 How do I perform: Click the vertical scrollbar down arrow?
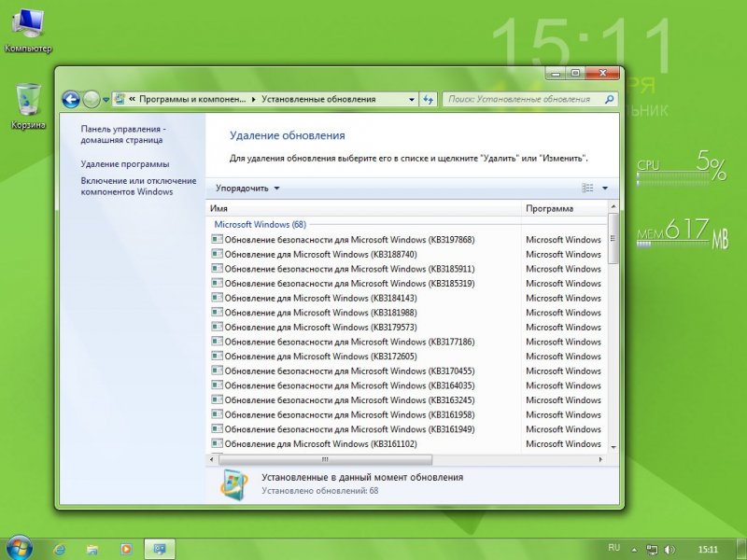(x=613, y=447)
